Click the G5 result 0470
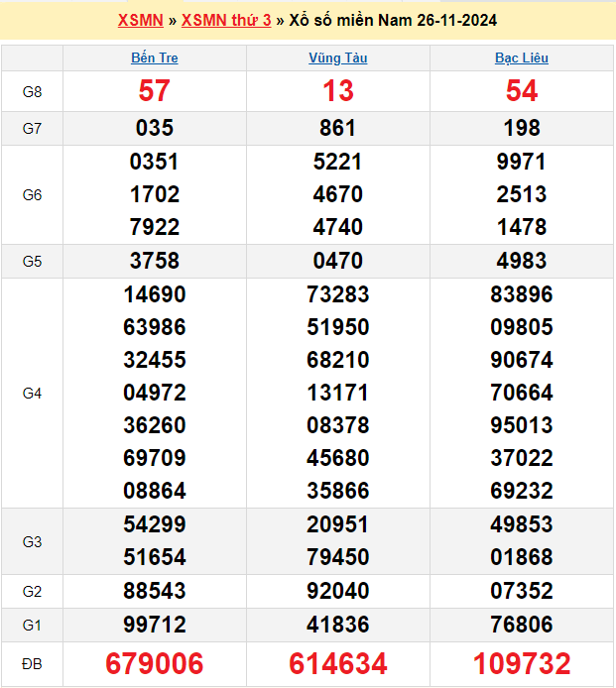Viewport: 616px width, 688px height. tap(337, 261)
